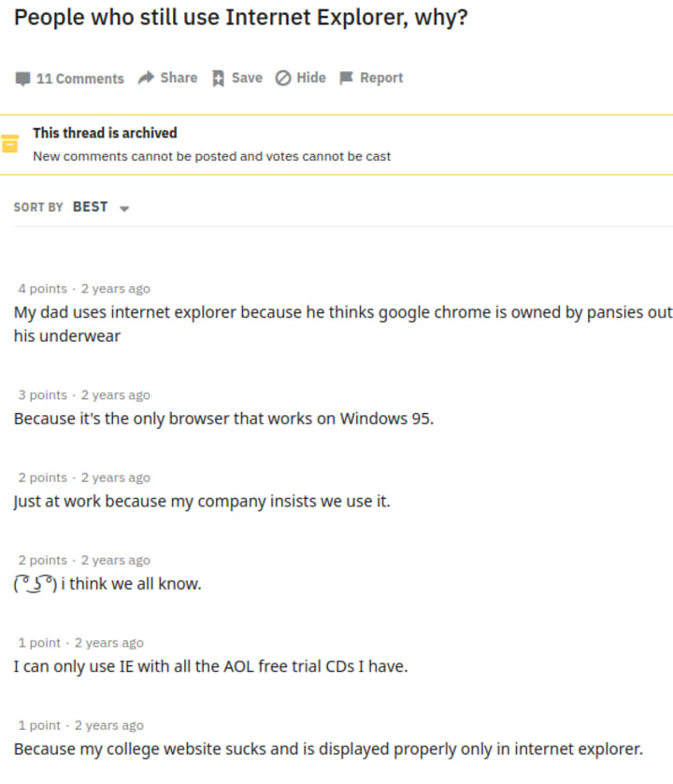Click the Share arrow icon
Image resolution: width=673 pixels, height=784 pixels.
[146, 78]
